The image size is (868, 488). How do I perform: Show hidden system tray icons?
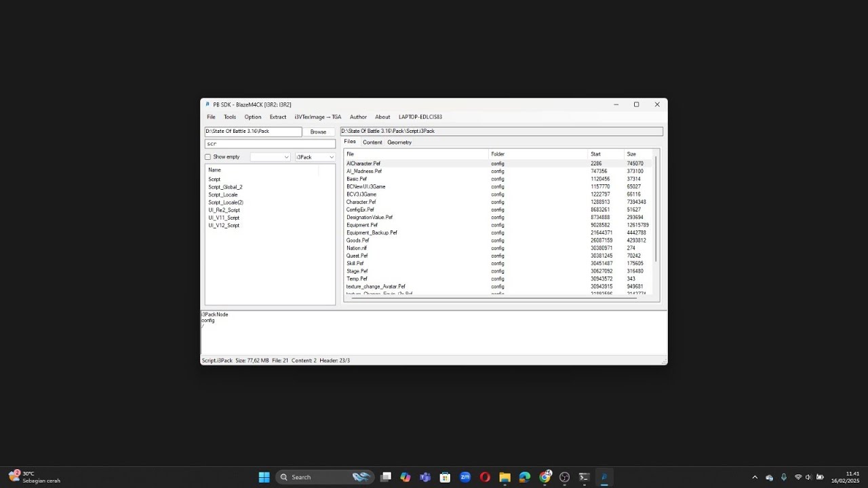pyautogui.click(x=755, y=477)
